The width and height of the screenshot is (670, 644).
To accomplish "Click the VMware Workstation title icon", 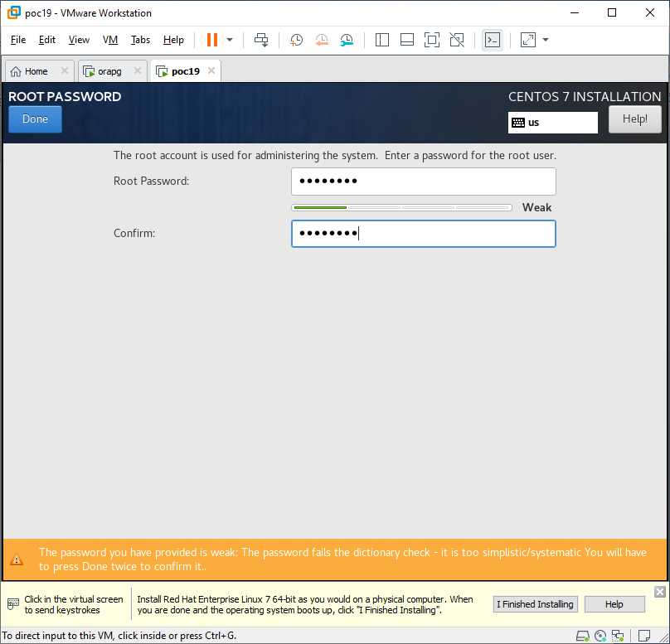I will point(13,12).
